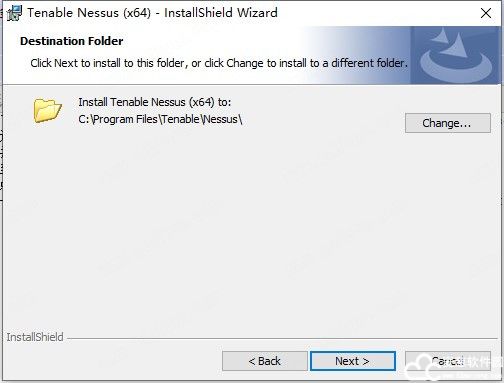Go to the previous step with Back

[265, 361]
